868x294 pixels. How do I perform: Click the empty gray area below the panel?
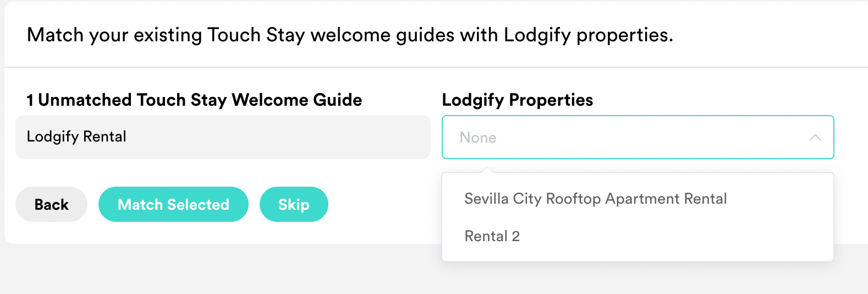(220, 270)
